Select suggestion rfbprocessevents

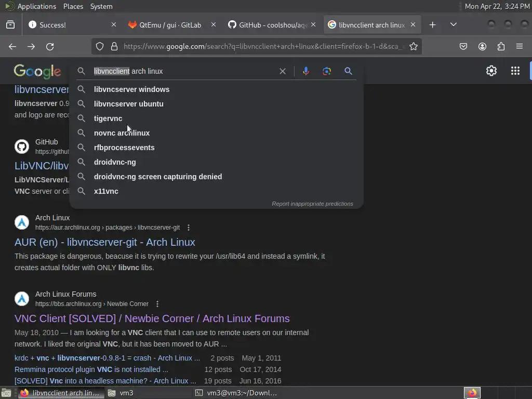(217, 148)
